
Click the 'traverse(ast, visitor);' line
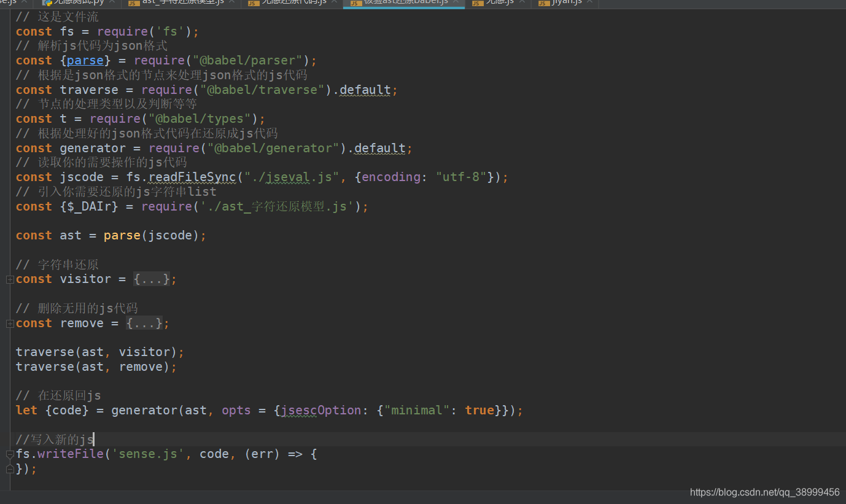click(x=100, y=352)
